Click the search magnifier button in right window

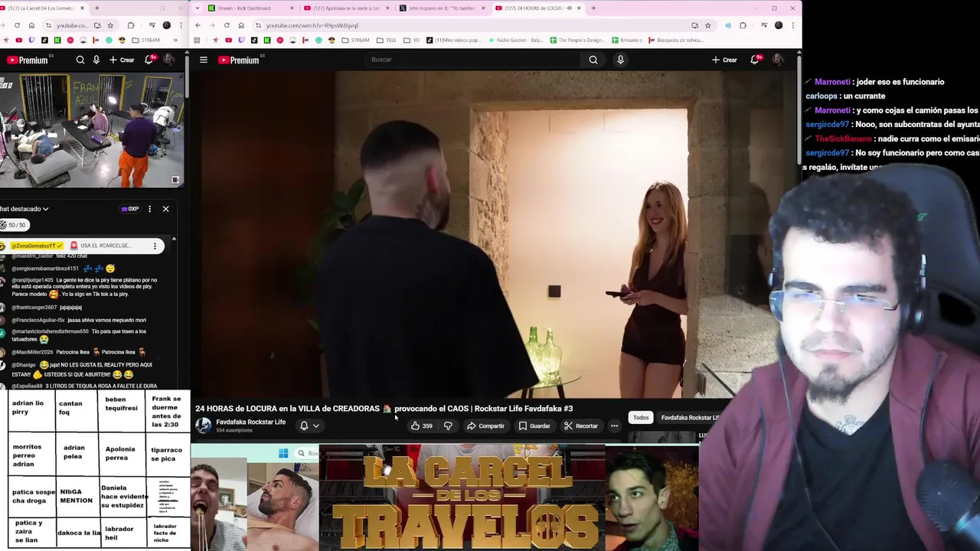click(593, 60)
